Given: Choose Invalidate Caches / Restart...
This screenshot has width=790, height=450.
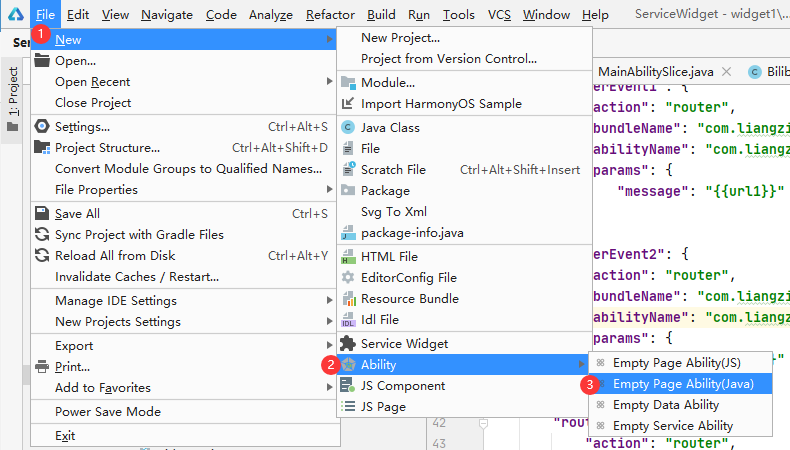Looking at the screenshot, I should pyautogui.click(x=183, y=277).
